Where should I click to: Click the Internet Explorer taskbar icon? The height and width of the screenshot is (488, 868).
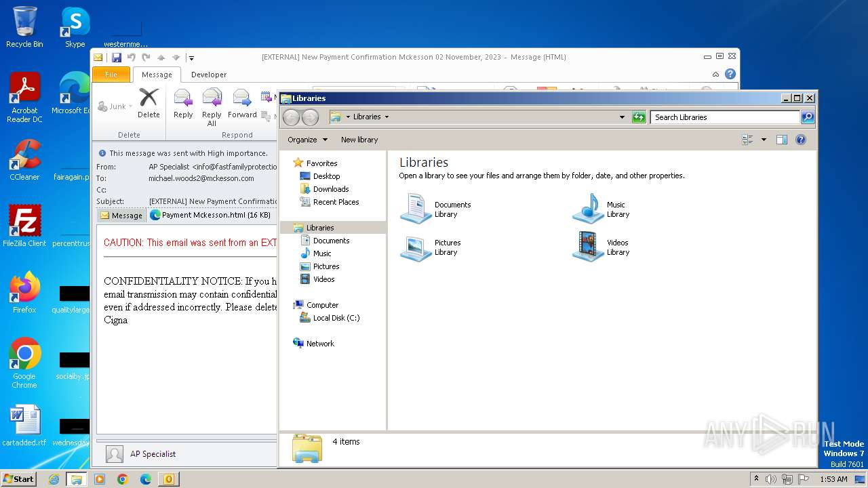[54, 479]
